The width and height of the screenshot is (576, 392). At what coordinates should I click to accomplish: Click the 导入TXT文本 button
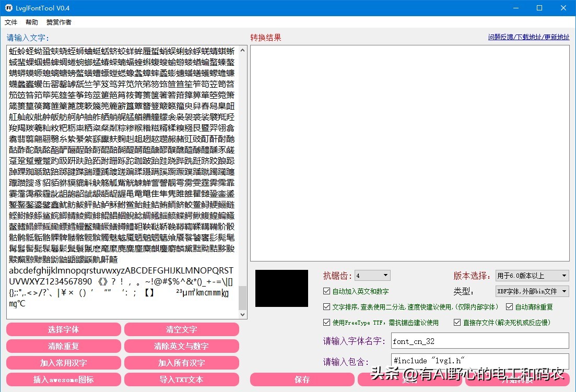182,379
